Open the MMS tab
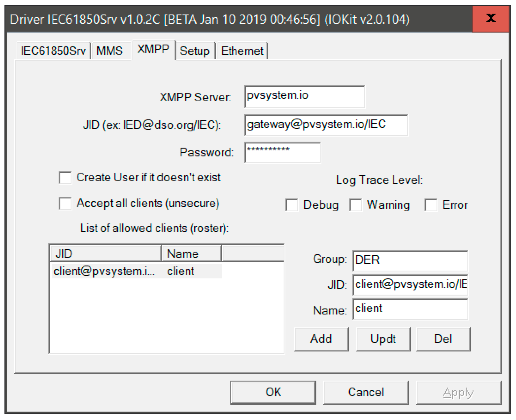The image size is (516, 420). point(109,51)
